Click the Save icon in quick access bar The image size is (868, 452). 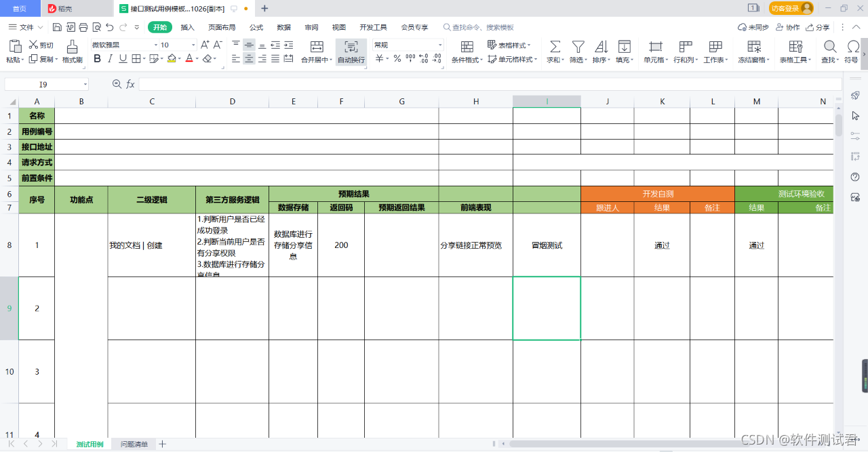[57, 27]
